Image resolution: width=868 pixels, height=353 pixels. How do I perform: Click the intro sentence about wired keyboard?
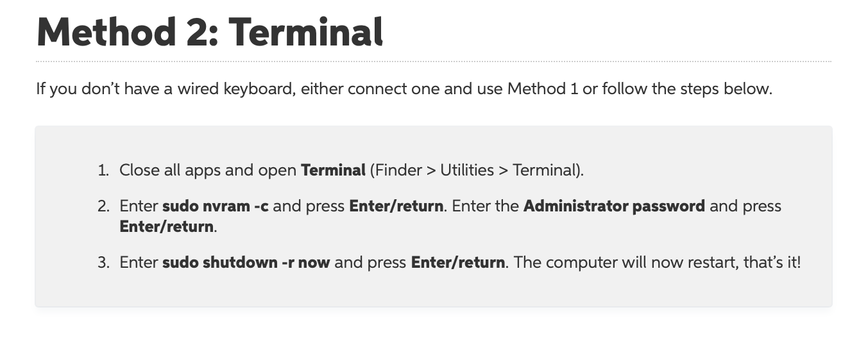pyautogui.click(x=404, y=88)
